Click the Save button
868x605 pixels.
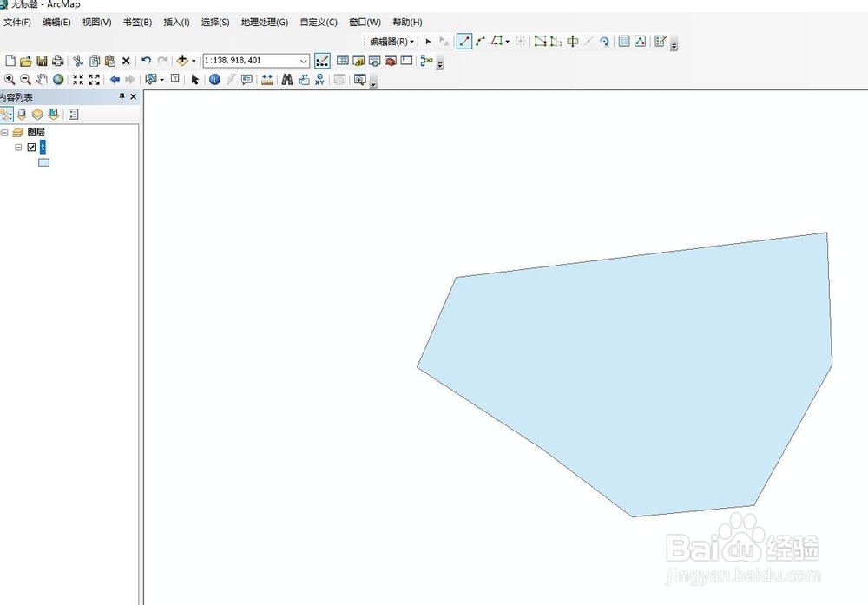pos(42,61)
